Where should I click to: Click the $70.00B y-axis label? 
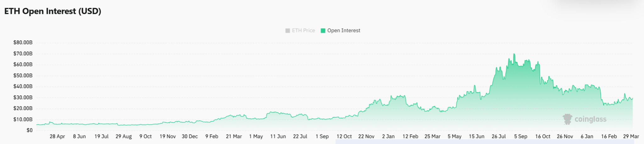(23, 54)
